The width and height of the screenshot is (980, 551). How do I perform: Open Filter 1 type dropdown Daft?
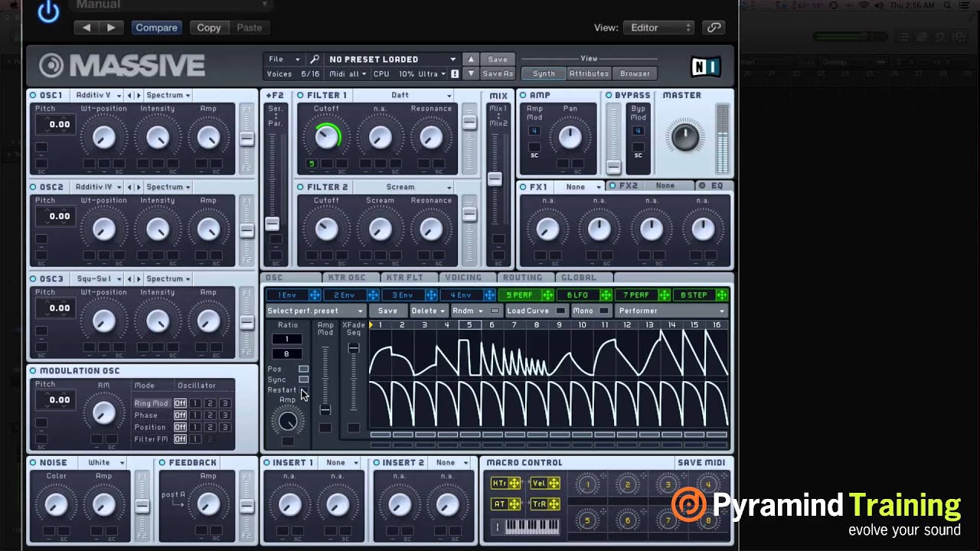tap(403, 96)
